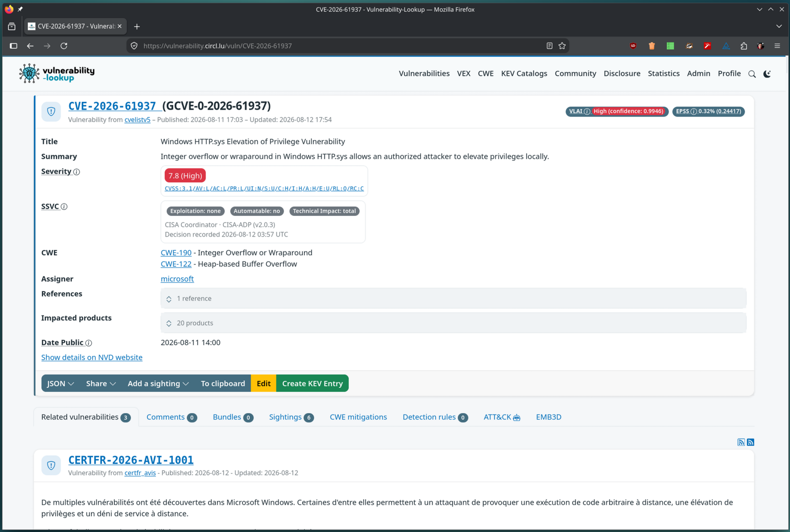Go forward to the next page
This screenshot has width=790, height=532.
coord(47,46)
